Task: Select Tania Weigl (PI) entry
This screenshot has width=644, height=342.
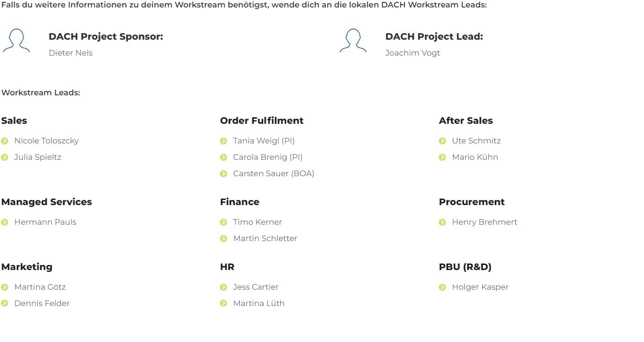Action: [264, 141]
